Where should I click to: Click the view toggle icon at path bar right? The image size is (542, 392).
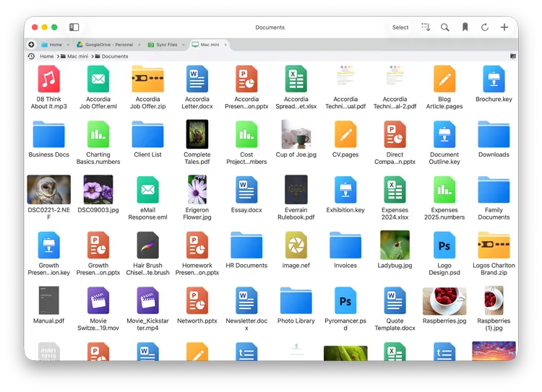(x=513, y=56)
